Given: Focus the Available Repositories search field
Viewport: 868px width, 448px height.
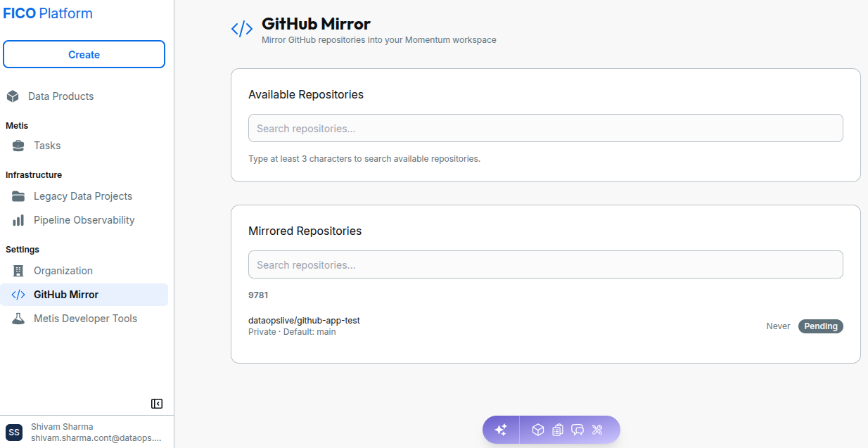Looking at the screenshot, I should click(x=546, y=128).
